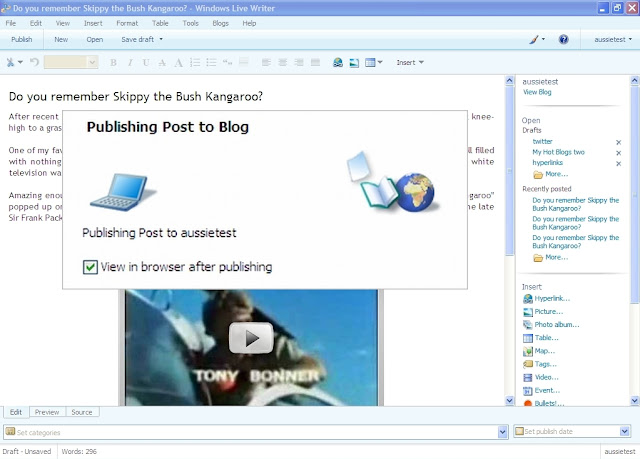The height and width of the screenshot is (459, 640).
Task: Click Table in the Insert sidebar
Action: click(547, 338)
